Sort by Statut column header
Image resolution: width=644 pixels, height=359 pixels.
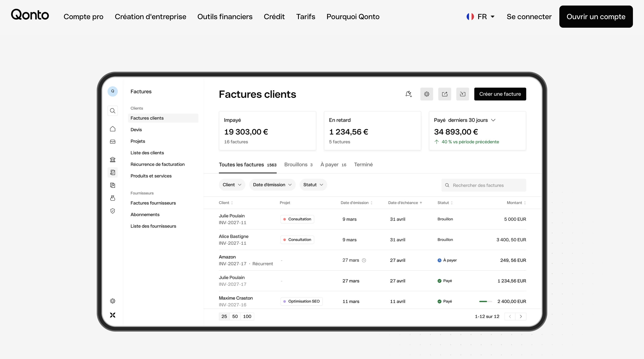click(445, 203)
